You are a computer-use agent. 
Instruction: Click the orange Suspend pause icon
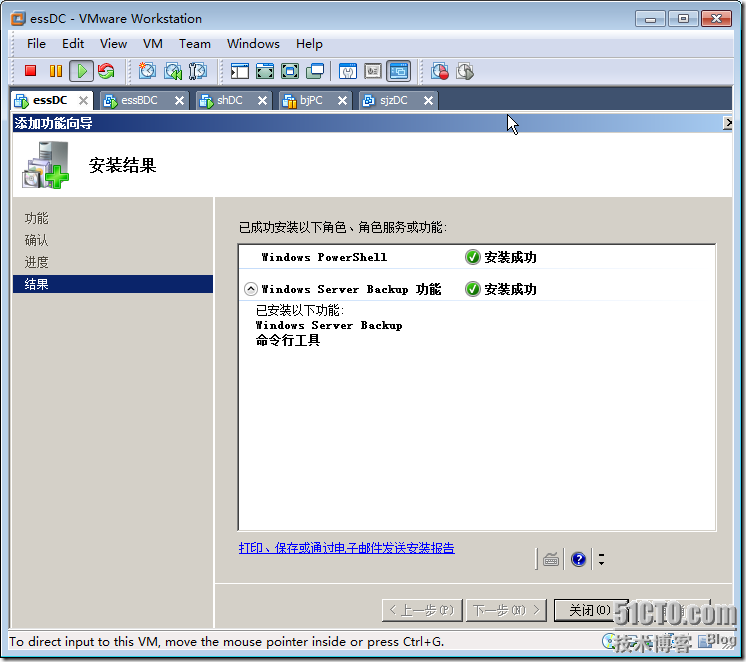point(56,71)
